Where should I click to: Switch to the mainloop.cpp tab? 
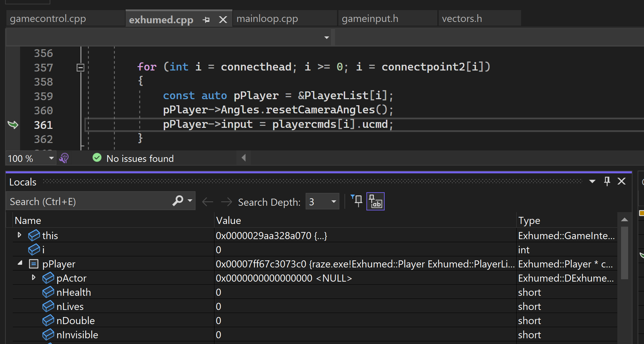[x=267, y=19]
